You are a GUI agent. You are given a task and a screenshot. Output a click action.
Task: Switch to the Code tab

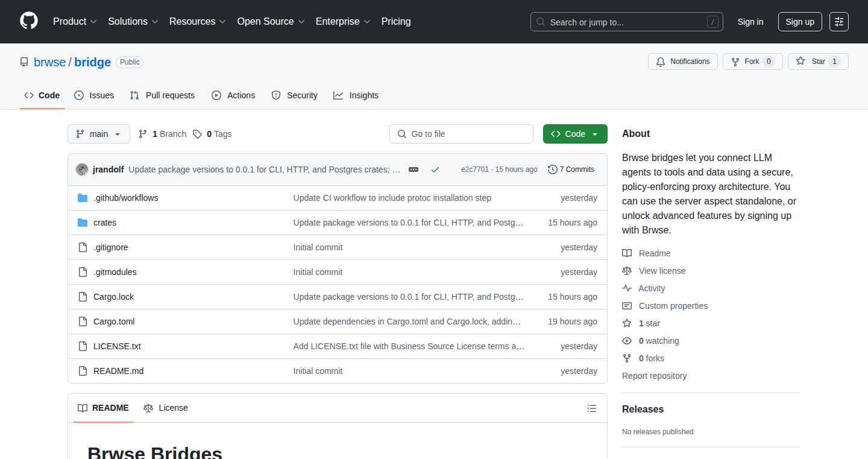[x=42, y=95]
